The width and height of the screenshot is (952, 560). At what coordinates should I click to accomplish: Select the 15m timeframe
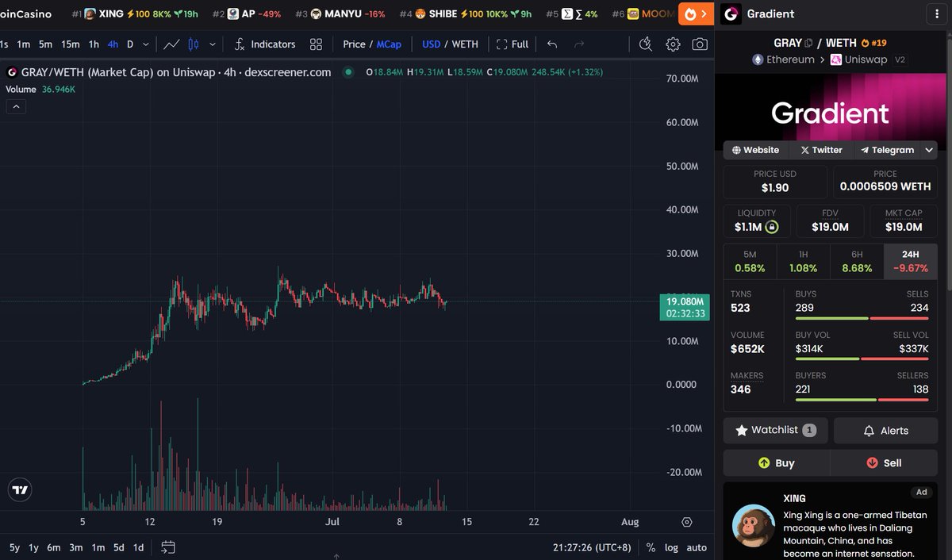tap(71, 44)
